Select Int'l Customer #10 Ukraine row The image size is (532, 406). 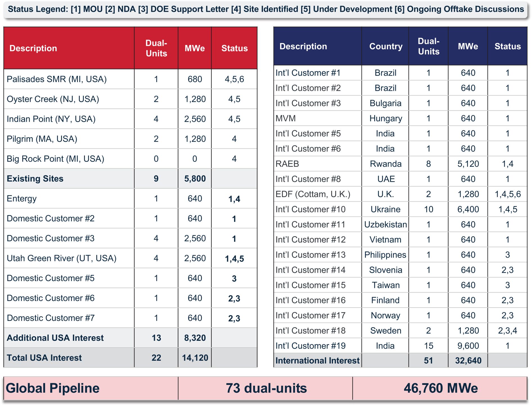[400, 209]
